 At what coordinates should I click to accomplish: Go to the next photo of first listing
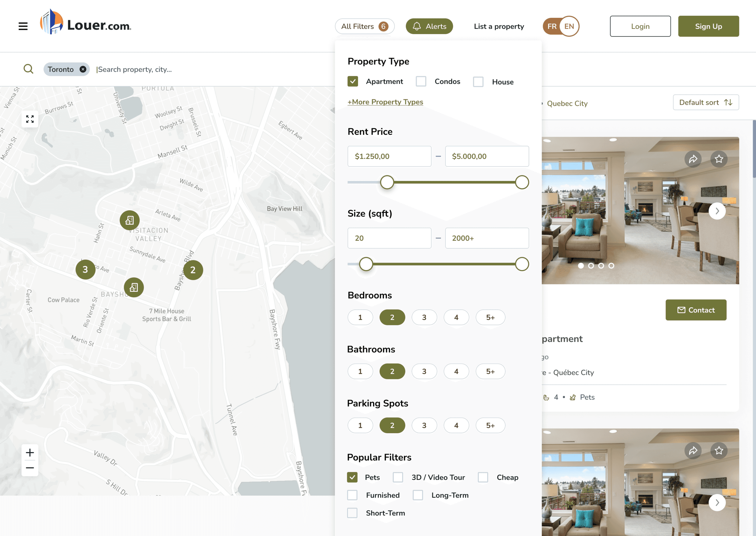[717, 211]
